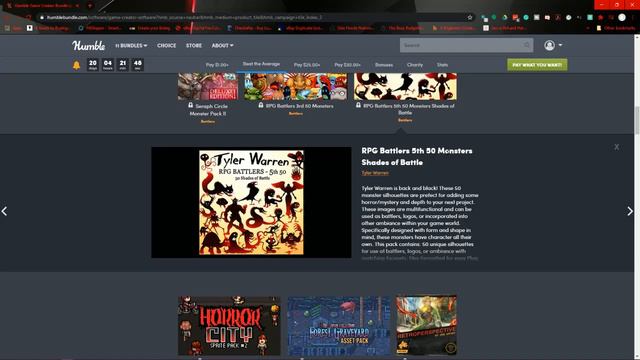Image resolution: width=640 pixels, height=360 pixels.
Task: Open the Retroperspective thumbnail
Action: [x=426, y=325]
